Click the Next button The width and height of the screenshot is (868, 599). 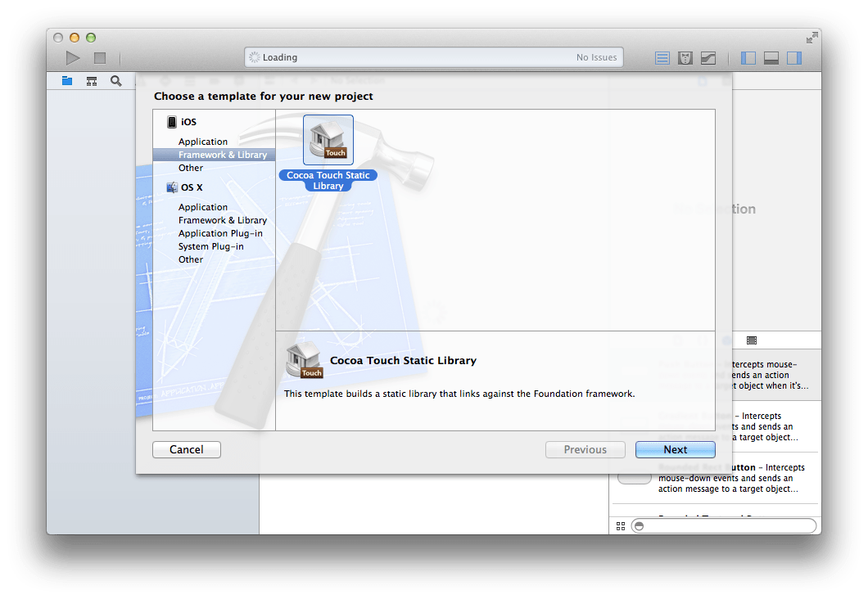(676, 450)
